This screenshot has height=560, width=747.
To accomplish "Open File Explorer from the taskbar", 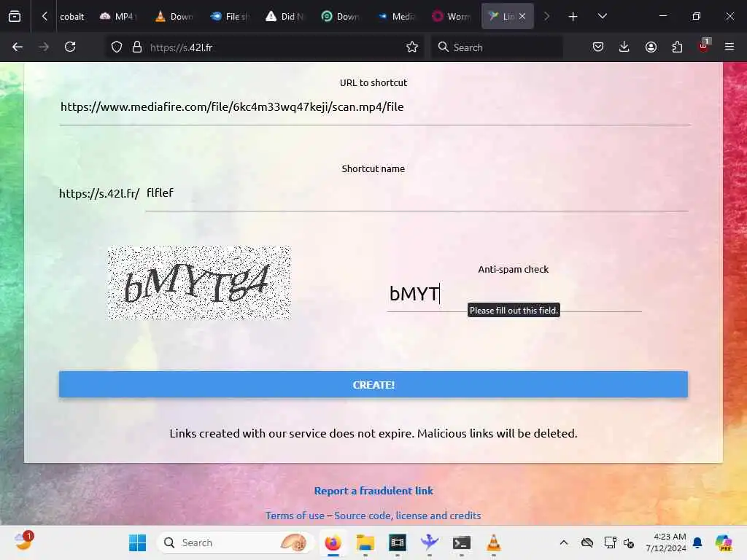I will [x=365, y=542].
